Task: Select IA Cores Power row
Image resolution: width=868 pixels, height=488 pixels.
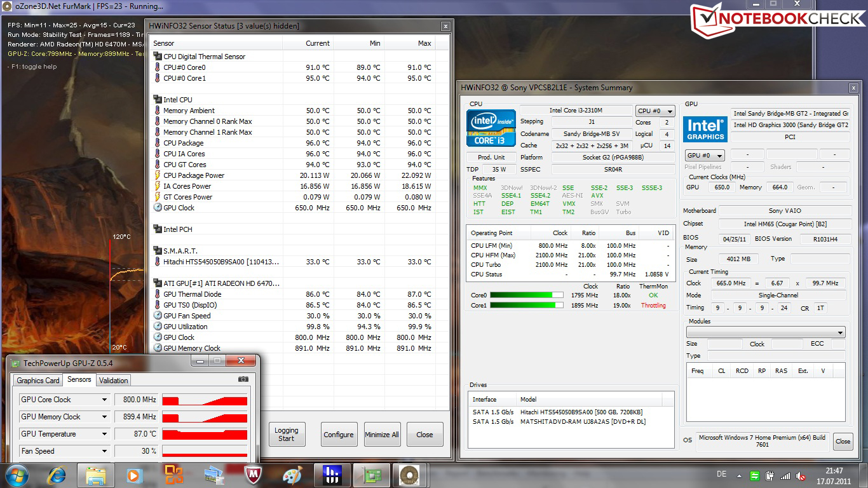Action: click(293, 186)
